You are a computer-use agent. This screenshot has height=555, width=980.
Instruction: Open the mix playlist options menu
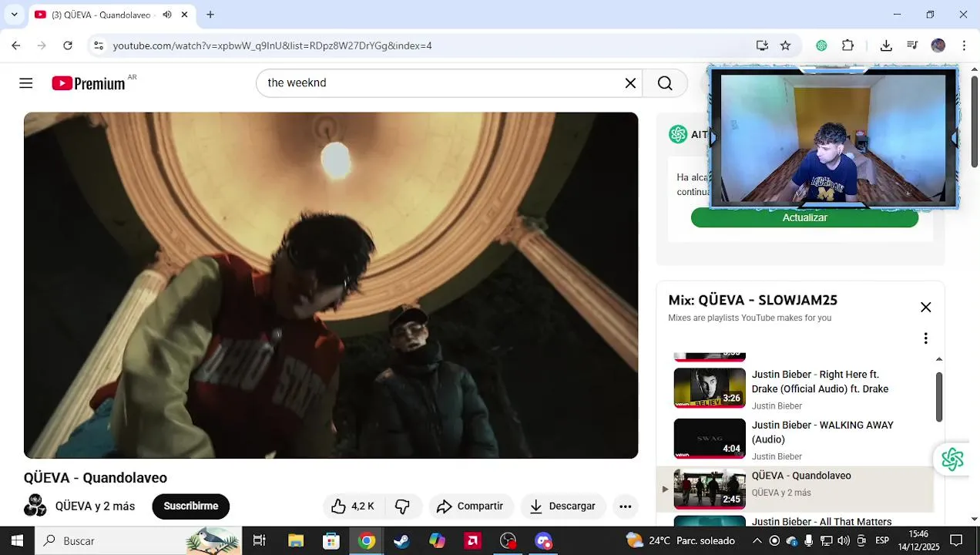coord(926,338)
